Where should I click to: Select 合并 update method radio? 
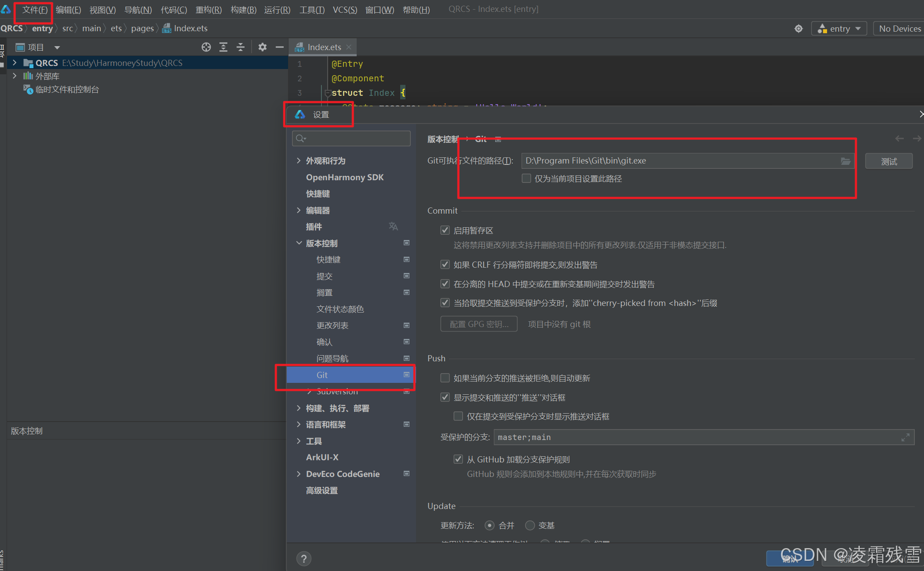[489, 525]
